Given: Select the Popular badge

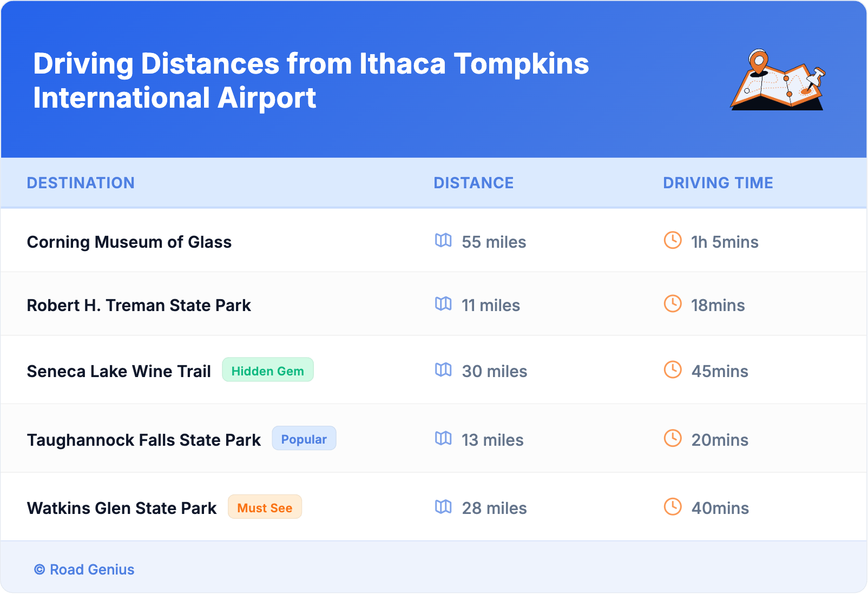Looking at the screenshot, I should (x=304, y=439).
